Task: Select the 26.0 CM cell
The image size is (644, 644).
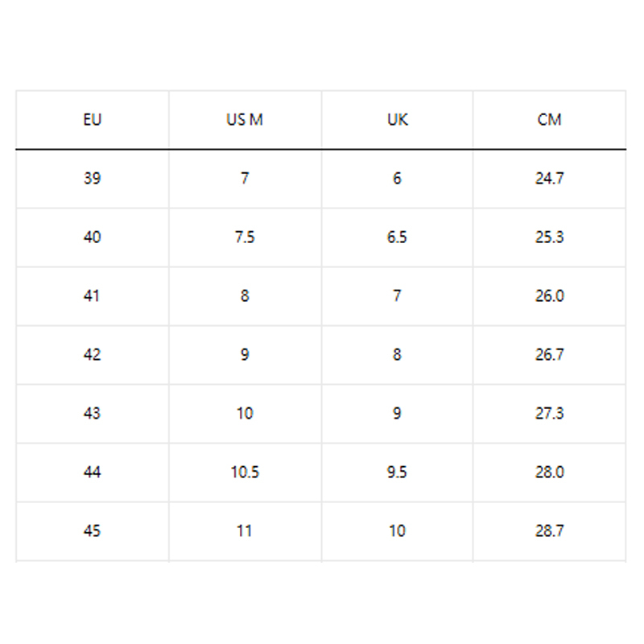Action: click(549, 296)
